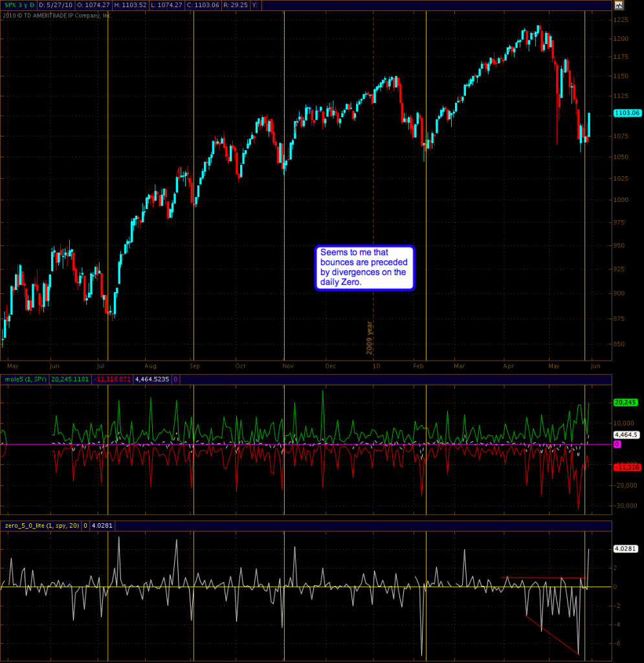Click the empty 'Y:' field in header
Image resolution: width=644 pixels, height=663 pixels.
coord(255,5)
